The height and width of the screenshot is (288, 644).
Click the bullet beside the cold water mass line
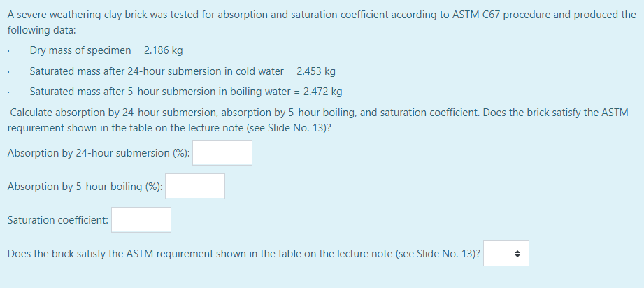point(8,72)
